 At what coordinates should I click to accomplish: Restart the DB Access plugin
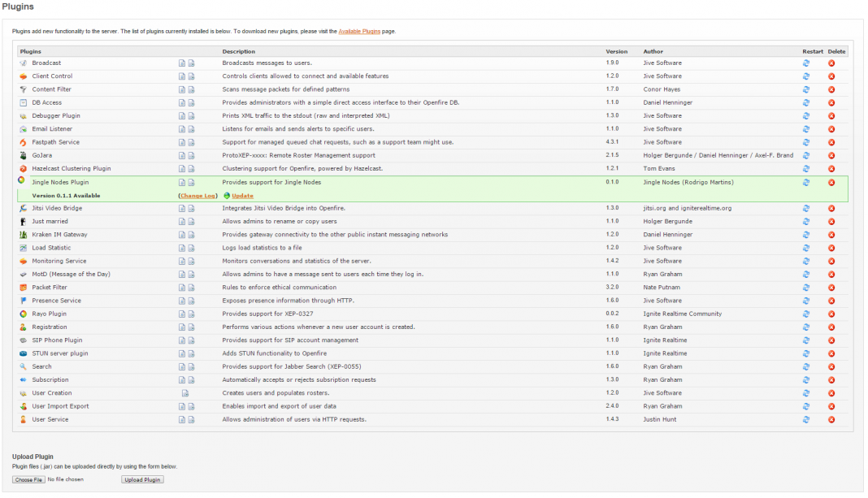tap(806, 103)
